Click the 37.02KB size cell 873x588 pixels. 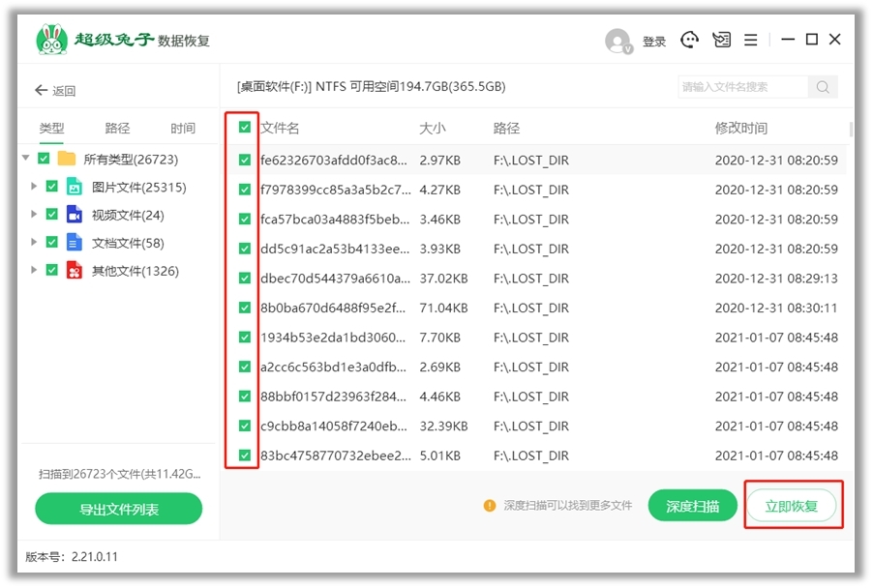point(443,279)
